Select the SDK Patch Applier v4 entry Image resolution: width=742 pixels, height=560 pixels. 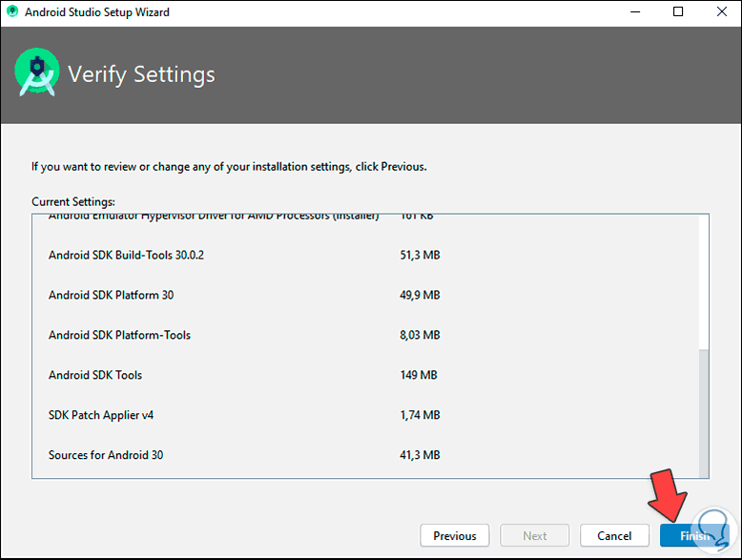[x=101, y=415]
